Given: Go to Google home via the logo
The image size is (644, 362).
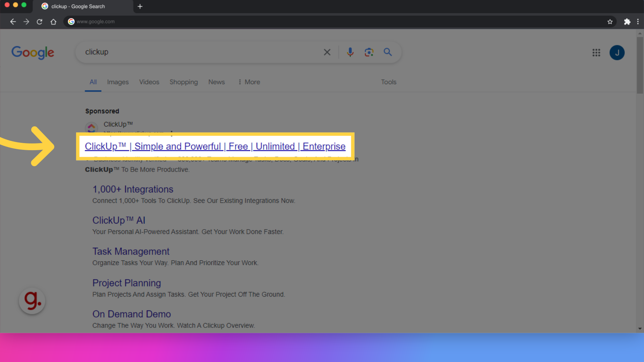Looking at the screenshot, I should tap(33, 53).
